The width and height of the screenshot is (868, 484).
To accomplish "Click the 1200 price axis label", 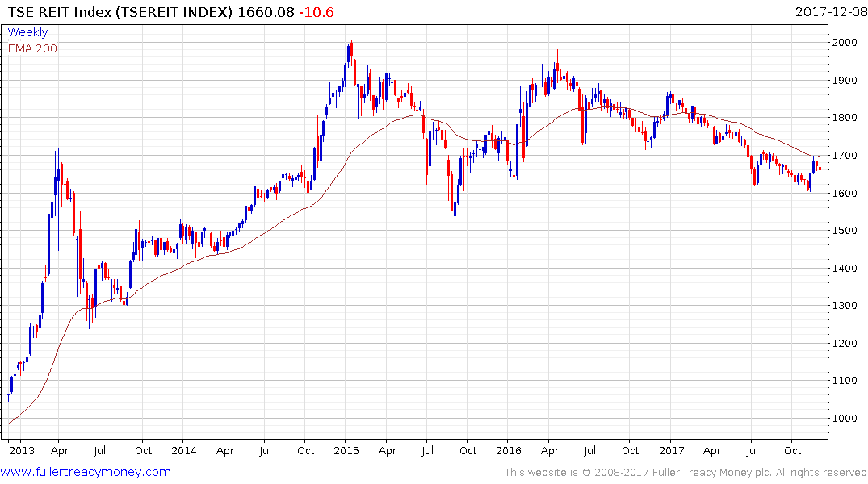I will (845, 343).
